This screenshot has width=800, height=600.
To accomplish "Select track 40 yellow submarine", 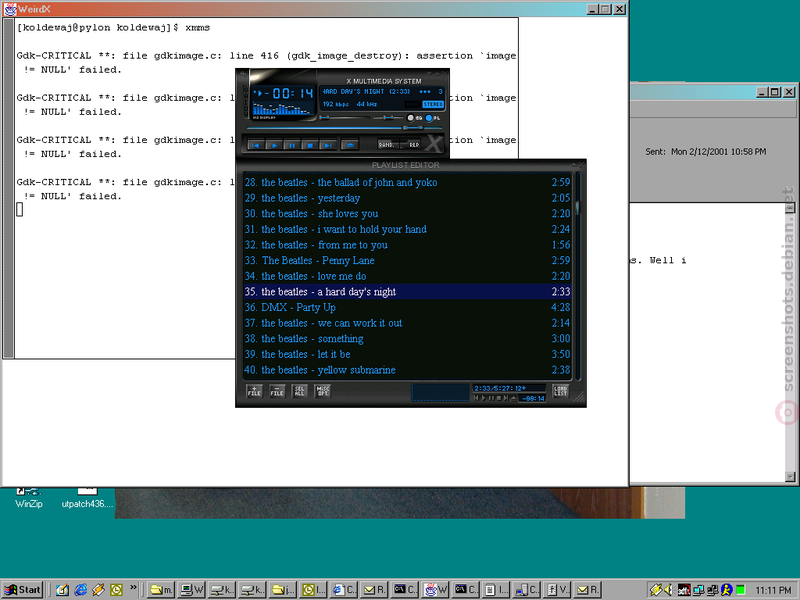I will coord(407,370).
